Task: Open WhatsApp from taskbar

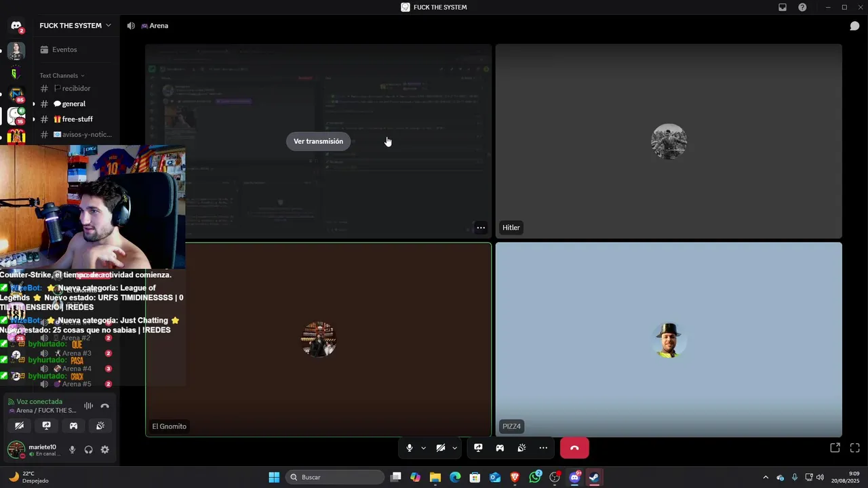Action: tap(535, 477)
